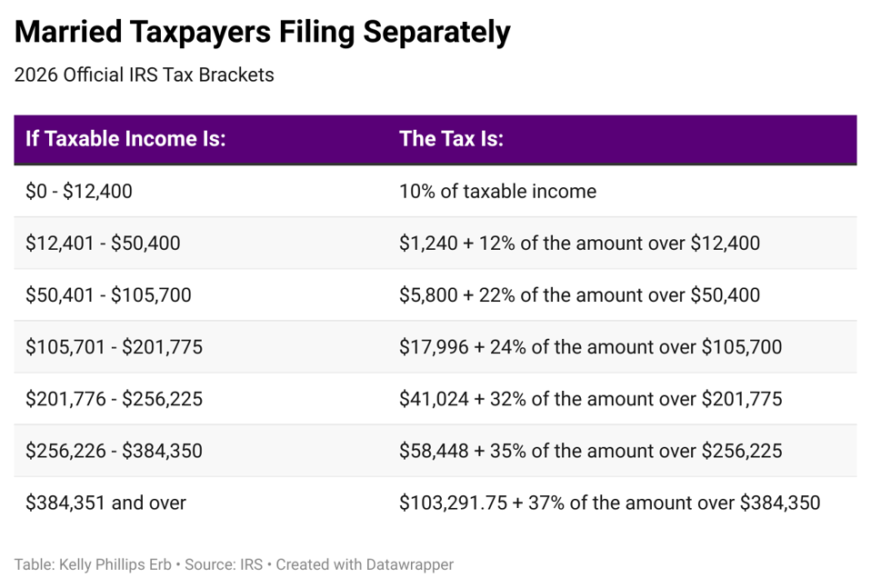Image resolution: width=871 pixels, height=588 pixels.
Task: Select the '$105,701 - $201,775' income range
Action: coord(114,346)
